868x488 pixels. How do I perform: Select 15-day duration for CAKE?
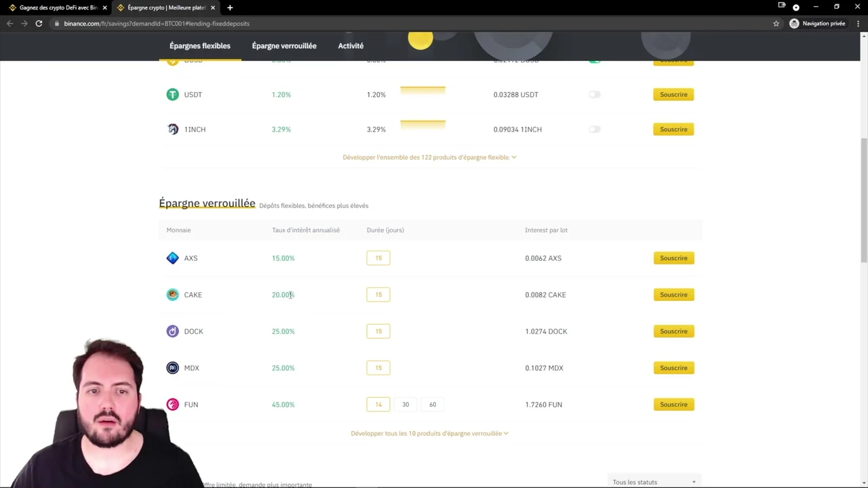[378, 294]
